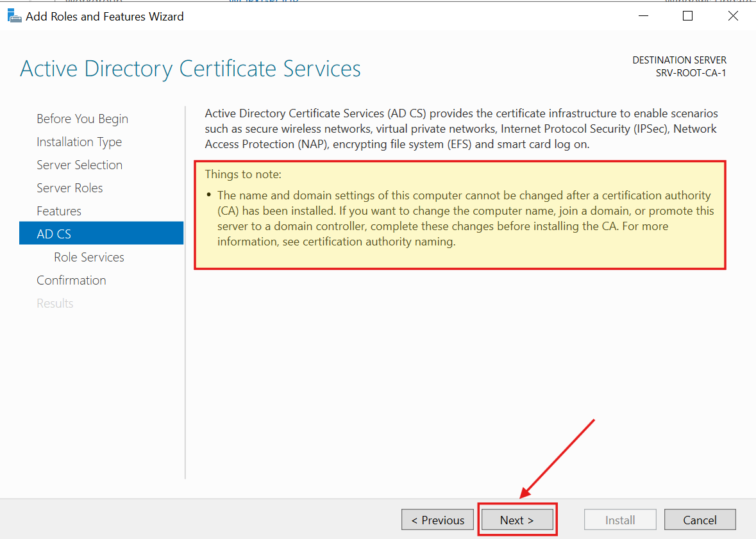Click the Previous button
756x539 pixels.
click(x=437, y=519)
